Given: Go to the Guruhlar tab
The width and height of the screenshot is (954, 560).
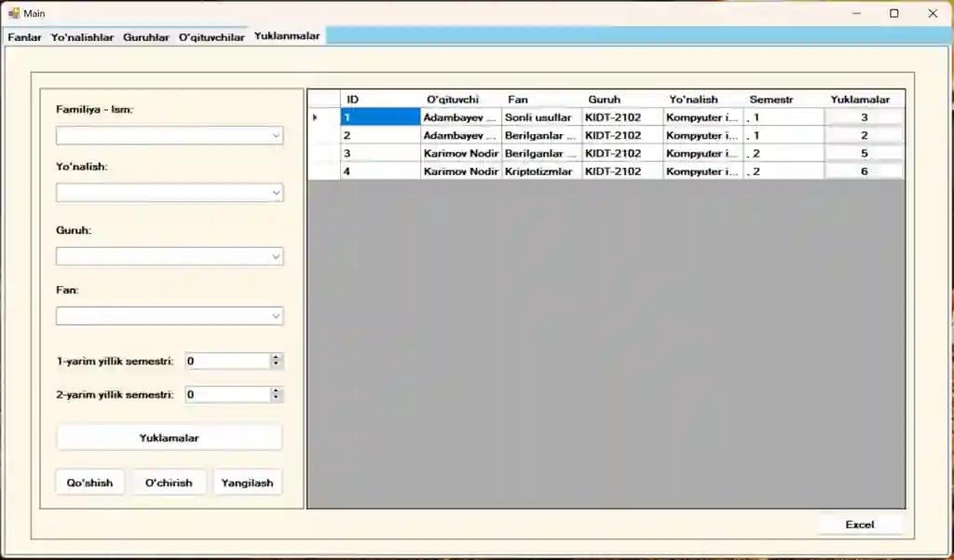Looking at the screenshot, I should pos(146,37).
